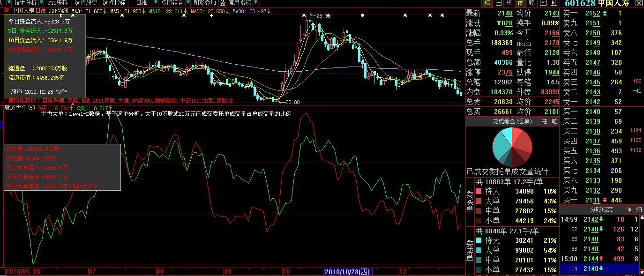Click the 28.3 high price label
Screen dimensions: 644x276
(x=322, y=16)
